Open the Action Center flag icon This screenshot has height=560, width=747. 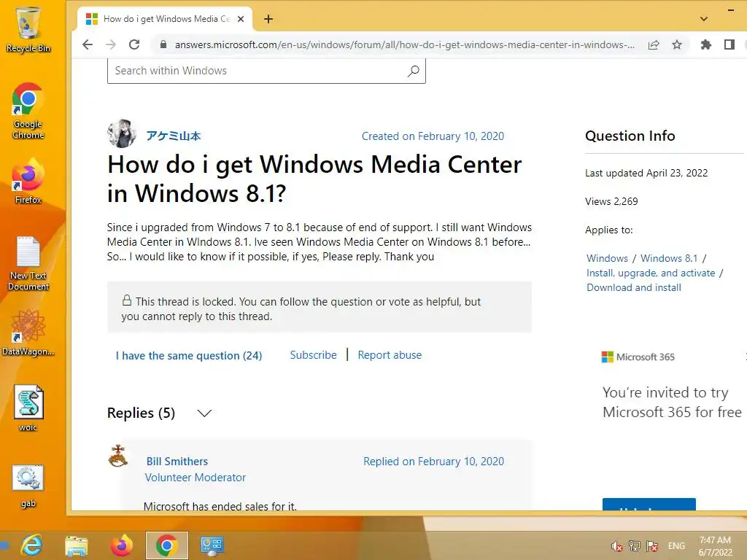652,546
